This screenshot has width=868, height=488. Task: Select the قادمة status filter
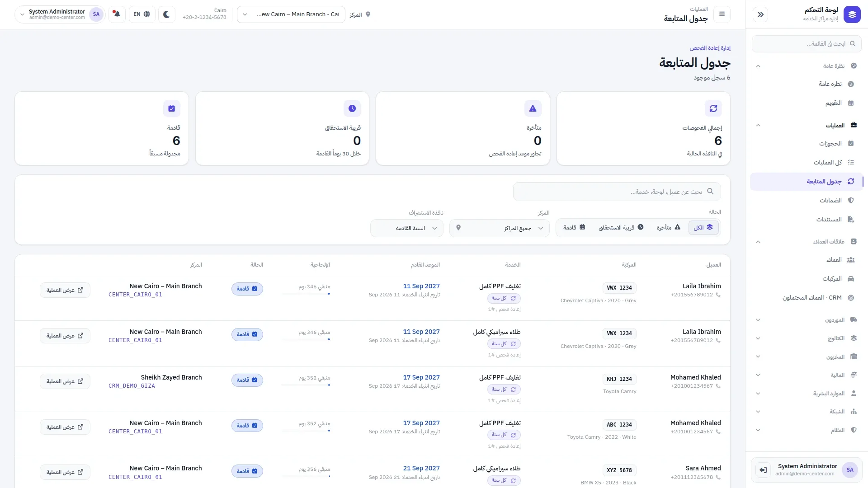tap(574, 228)
